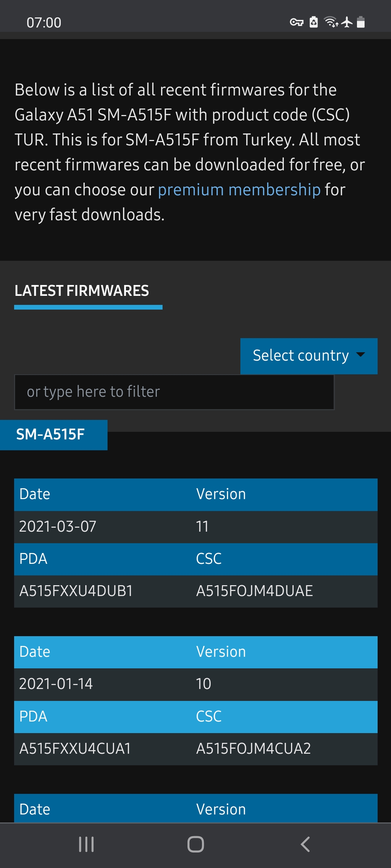Open the premium membership link
The height and width of the screenshot is (868, 391).
click(x=239, y=190)
